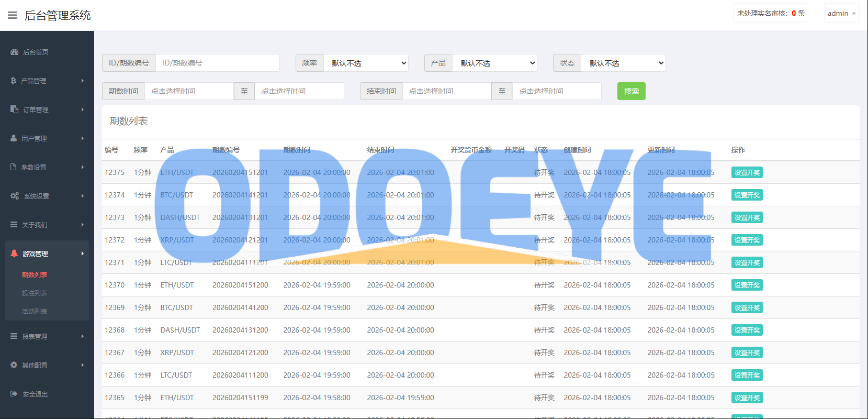The height and width of the screenshot is (419, 868).
Task: Click the gears icon for 系统设置
Action: [15, 196]
